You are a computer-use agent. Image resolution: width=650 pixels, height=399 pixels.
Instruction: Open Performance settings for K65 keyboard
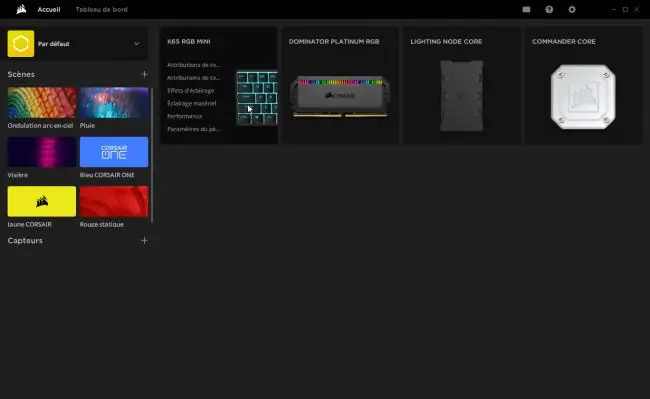pyautogui.click(x=184, y=116)
